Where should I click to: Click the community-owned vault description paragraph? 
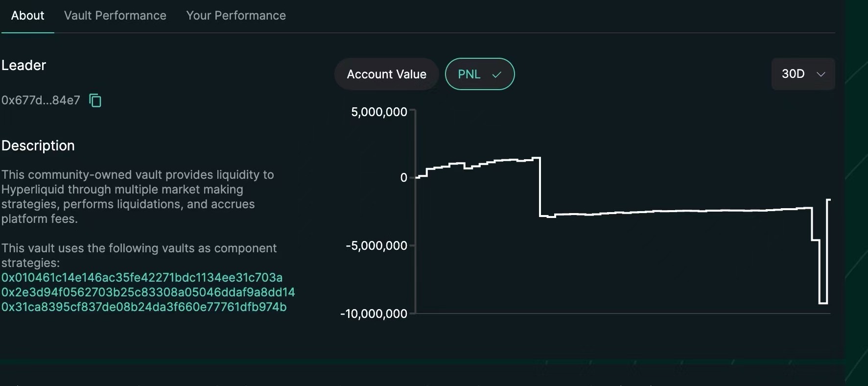pos(137,196)
